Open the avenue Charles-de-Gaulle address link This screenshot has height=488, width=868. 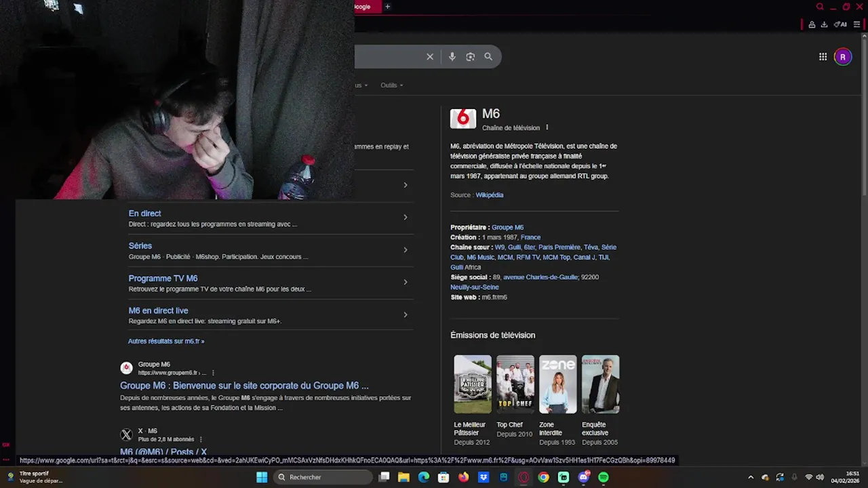540,277
